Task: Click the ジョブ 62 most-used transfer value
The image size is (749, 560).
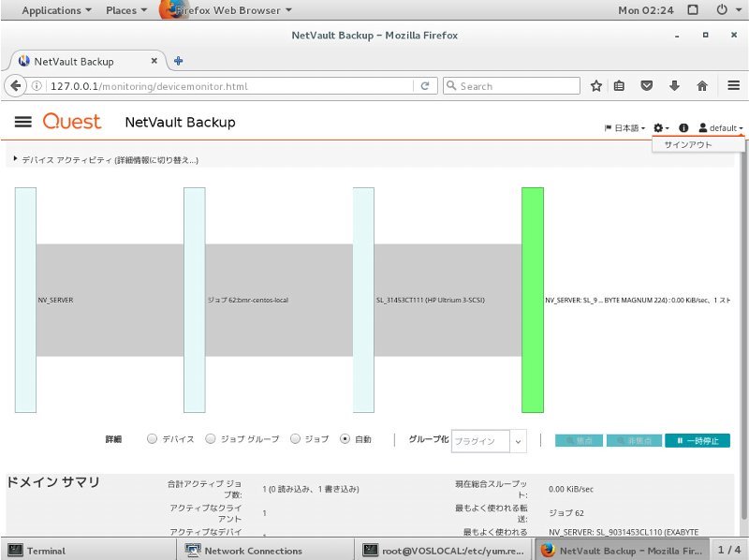Action: pyautogui.click(x=566, y=512)
